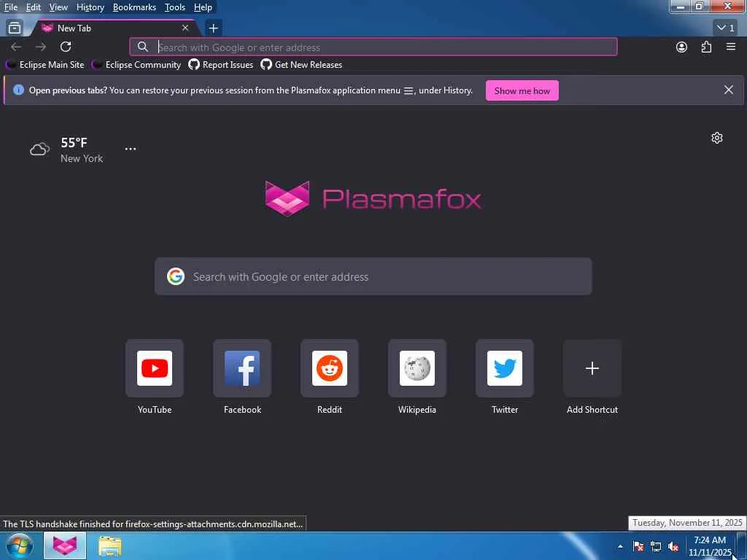Click the Google search box on page

tap(373, 276)
